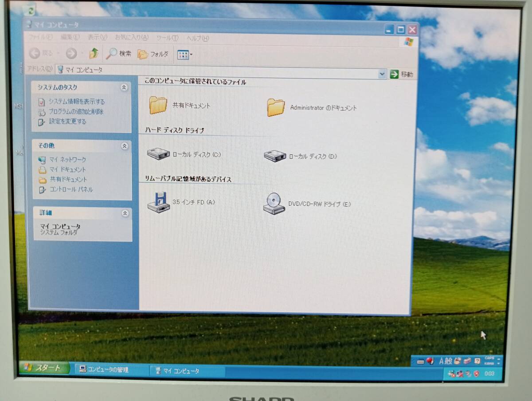
Task: Click the スタート button
Action: click(44, 368)
